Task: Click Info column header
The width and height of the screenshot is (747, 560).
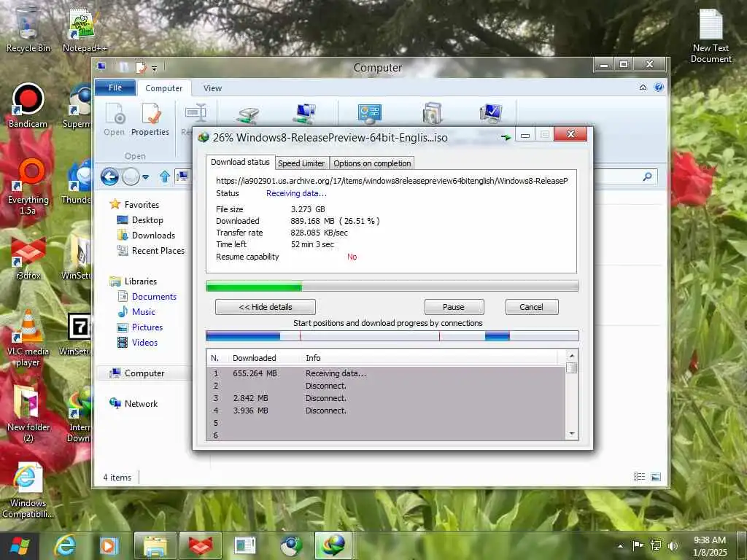Action: (313, 357)
